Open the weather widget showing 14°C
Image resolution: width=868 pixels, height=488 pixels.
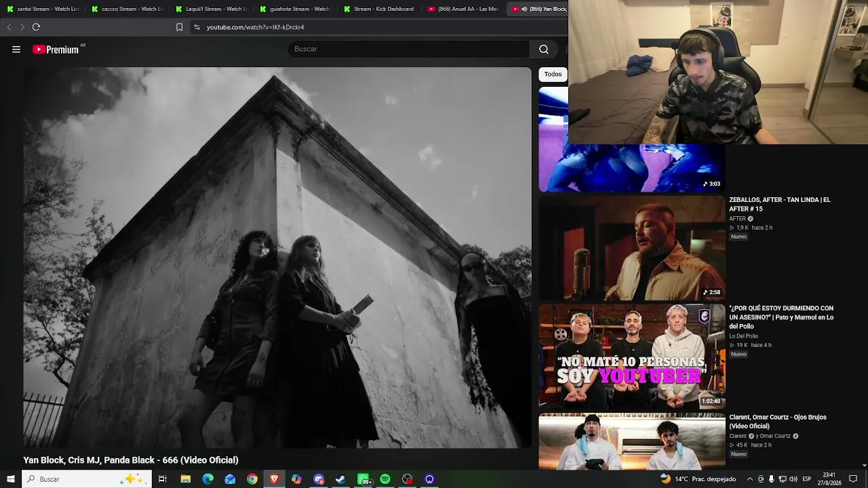click(698, 479)
